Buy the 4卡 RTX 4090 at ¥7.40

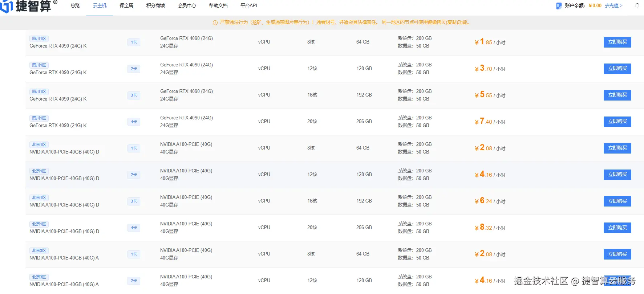pos(617,122)
